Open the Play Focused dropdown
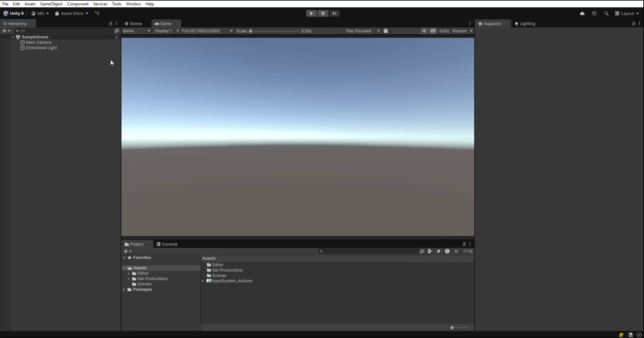The width and height of the screenshot is (644, 338). 363,31
